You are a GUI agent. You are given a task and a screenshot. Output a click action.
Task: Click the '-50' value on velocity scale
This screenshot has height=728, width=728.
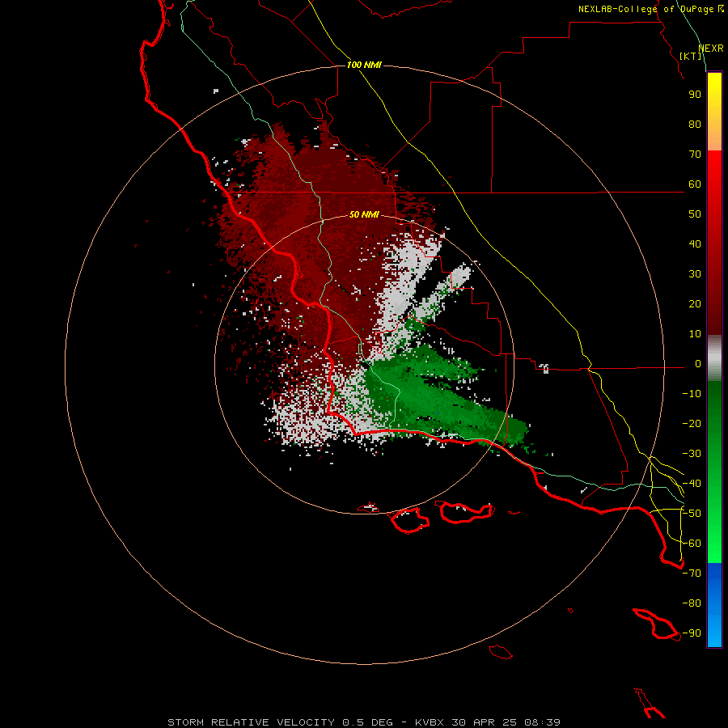click(692, 514)
